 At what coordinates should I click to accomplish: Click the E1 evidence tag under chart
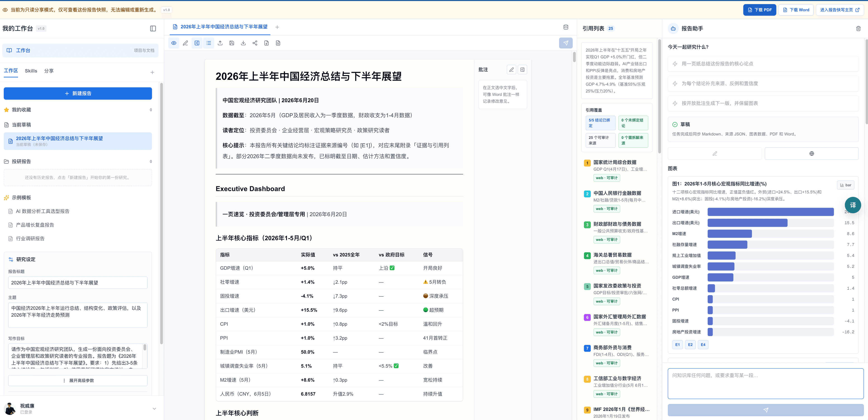[x=677, y=344]
